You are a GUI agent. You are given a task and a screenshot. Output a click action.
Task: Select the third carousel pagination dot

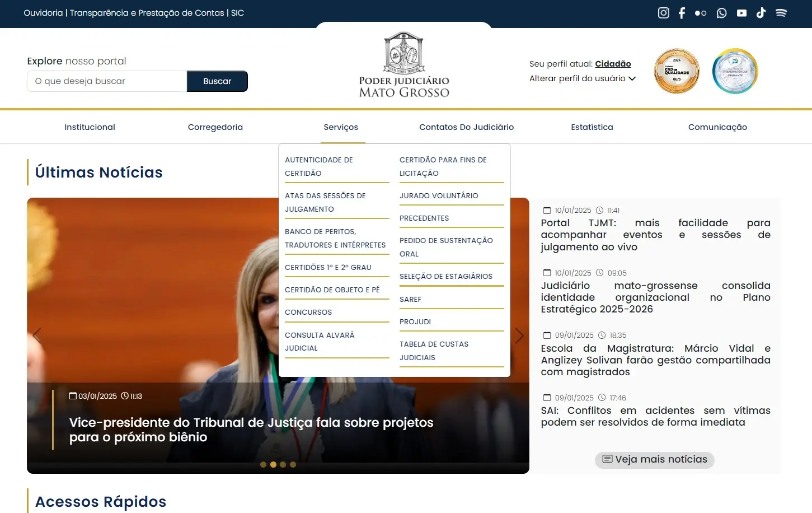point(283,464)
